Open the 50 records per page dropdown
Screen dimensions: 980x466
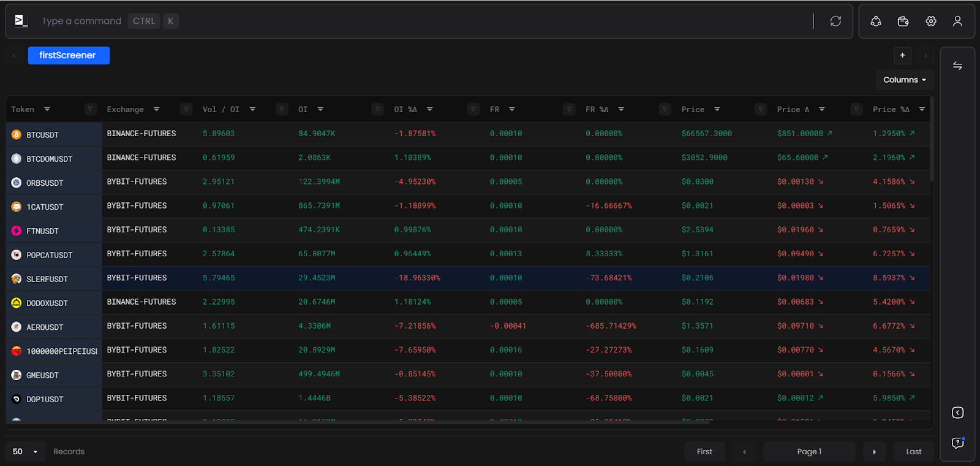point(25,451)
